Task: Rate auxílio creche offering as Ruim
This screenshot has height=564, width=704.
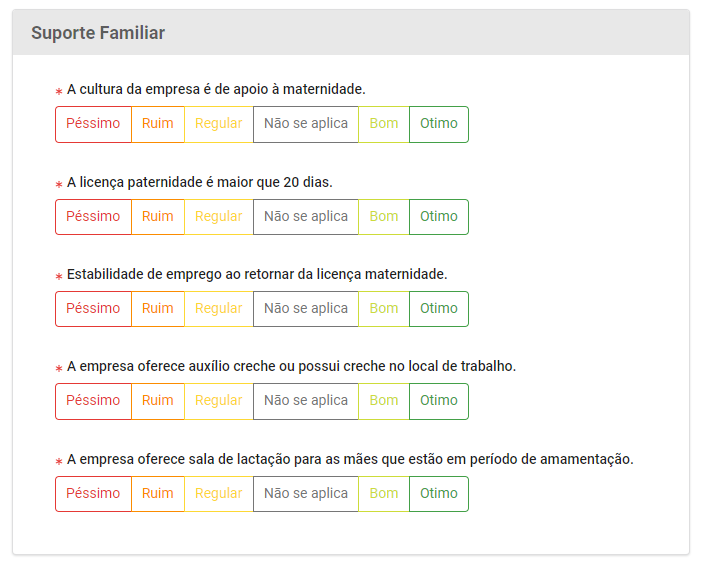Action: (158, 401)
